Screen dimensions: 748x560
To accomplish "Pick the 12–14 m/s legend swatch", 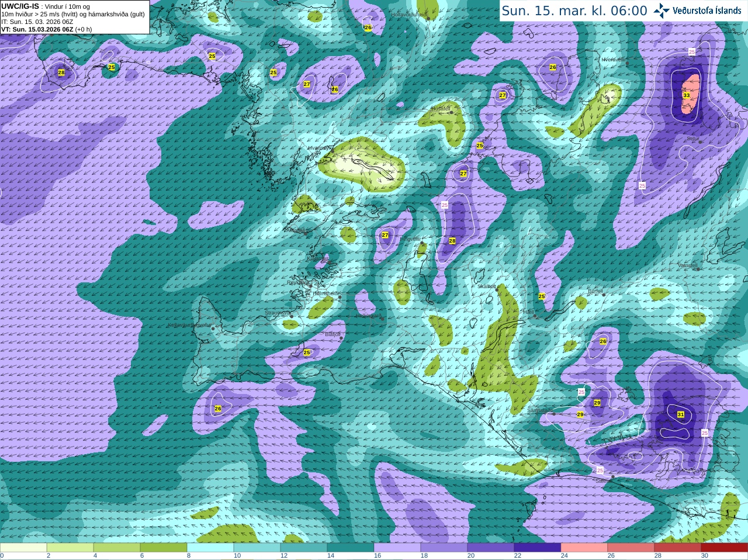I will tap(304, 548).
